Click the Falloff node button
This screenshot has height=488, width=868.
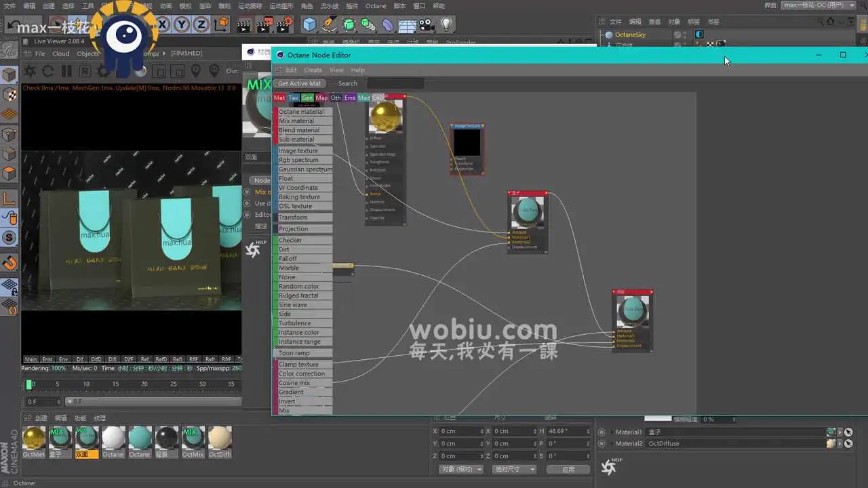[x=303, y=258]
